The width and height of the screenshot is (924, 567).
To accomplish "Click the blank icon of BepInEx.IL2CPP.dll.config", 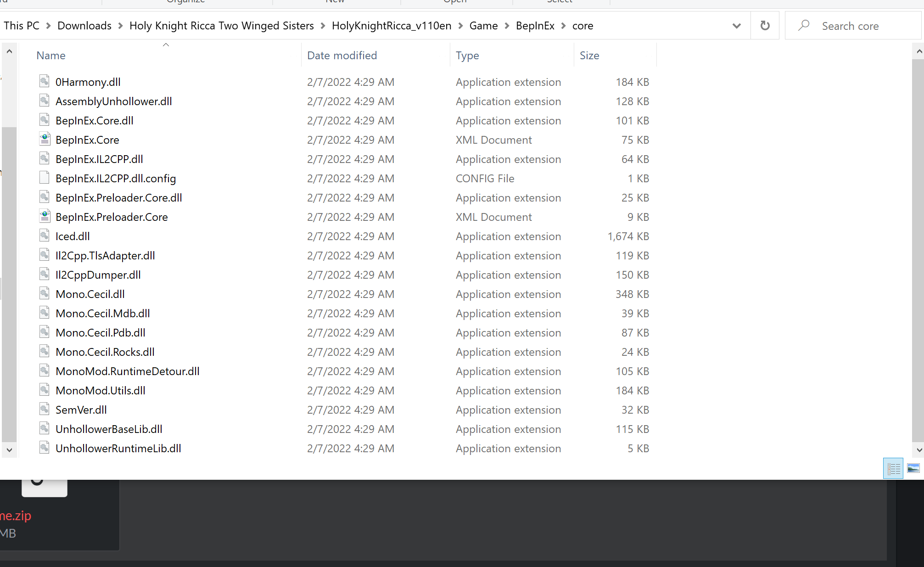I will (x=44, y=178).
